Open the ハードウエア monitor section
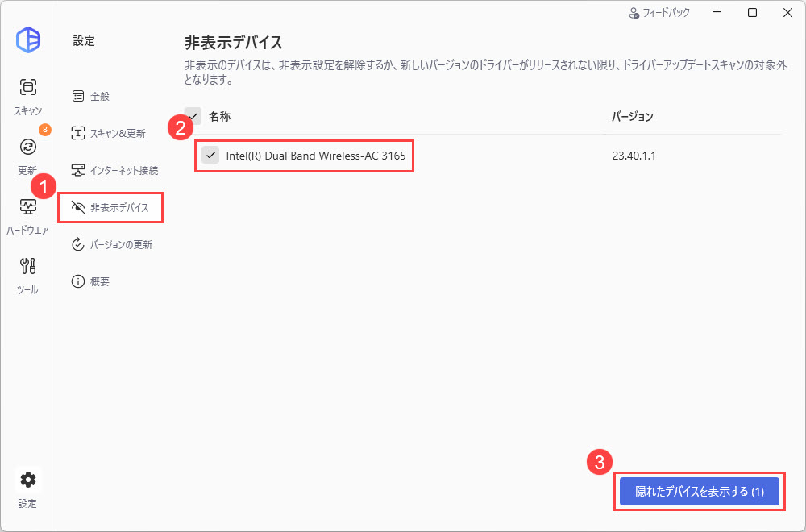Viewport: 806px width, 532px height. (x=27, y=216)
